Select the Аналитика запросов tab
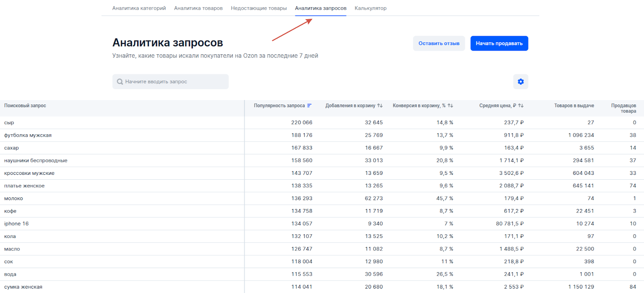 click(x=321, y=8)
